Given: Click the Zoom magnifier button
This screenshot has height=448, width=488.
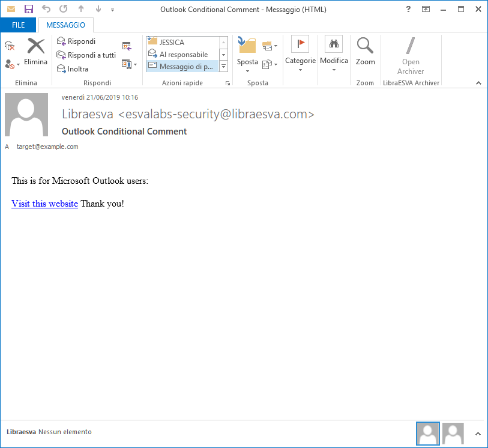Looking at the screenshot, I should 365,52.
